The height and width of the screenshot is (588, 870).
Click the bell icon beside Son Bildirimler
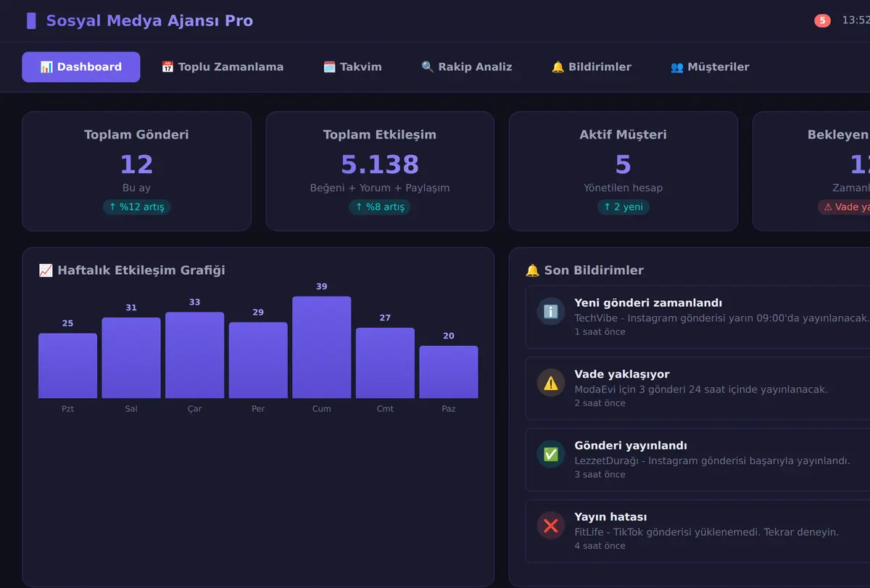pyautogui.click(x=532, y=270)
